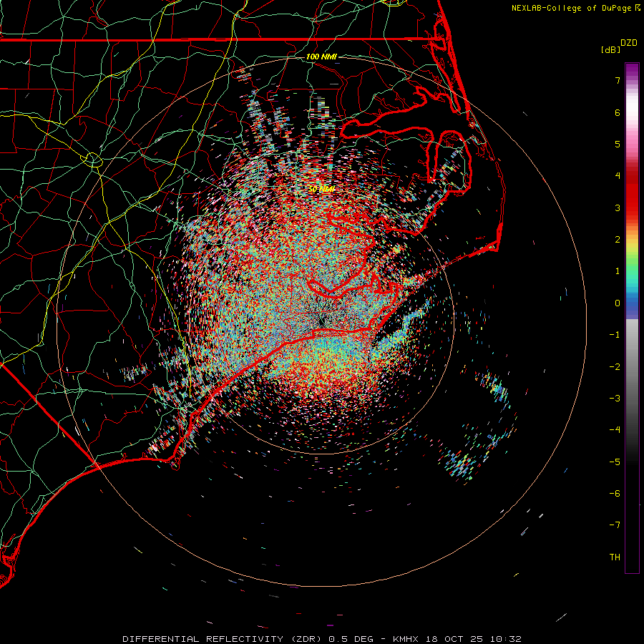Click the 100 NMI range ring label
Screen dimensions: 644x644
(321, 57)
